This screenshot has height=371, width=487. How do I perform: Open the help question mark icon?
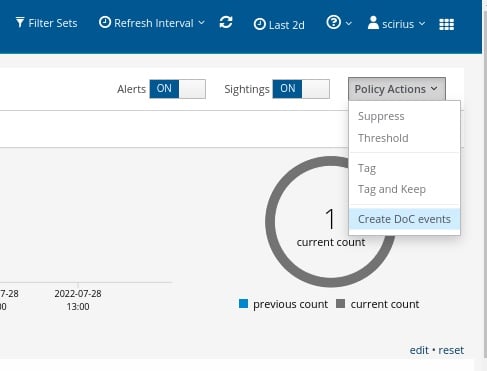333,22
